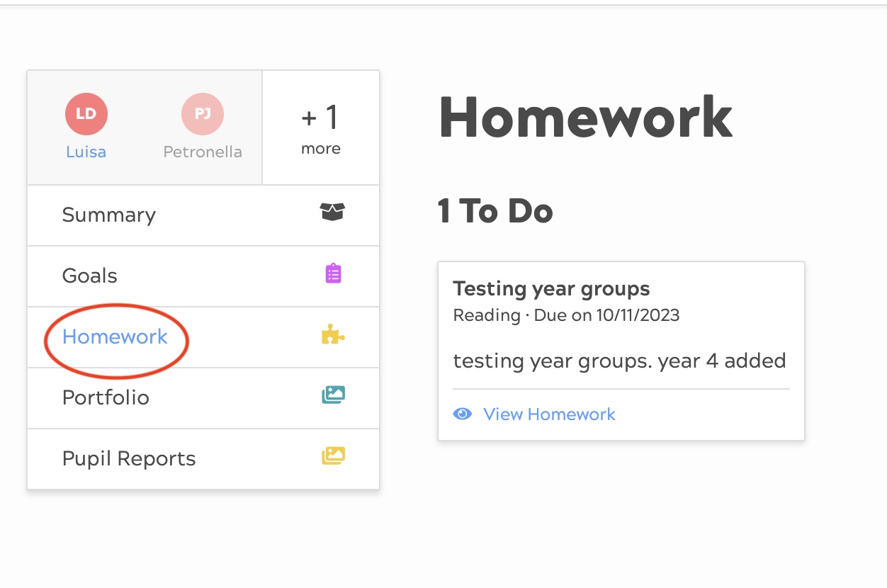Click the PJ avatar circle
Image resolution: width=887 pixels, height=588 pixels.
pos(203,114)
